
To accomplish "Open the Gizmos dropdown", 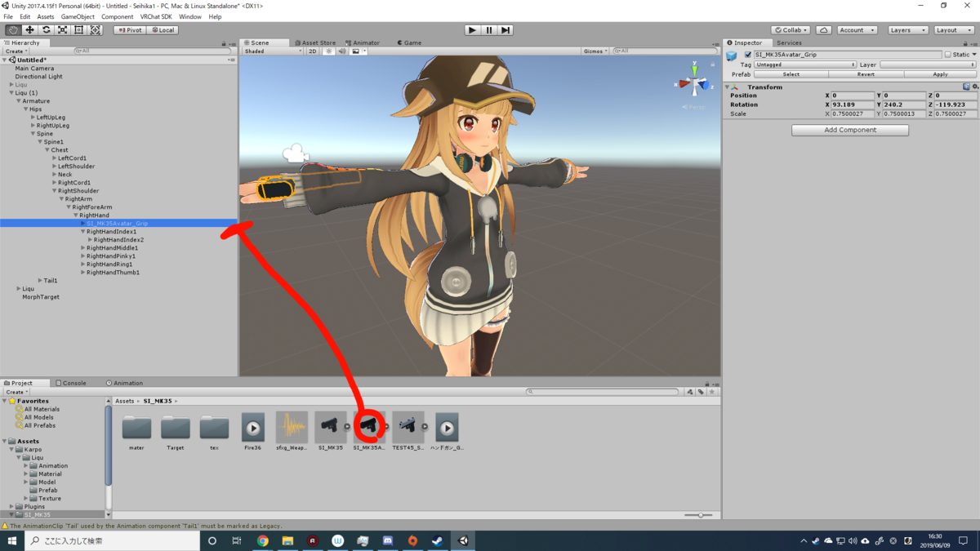I will [595, 51].
